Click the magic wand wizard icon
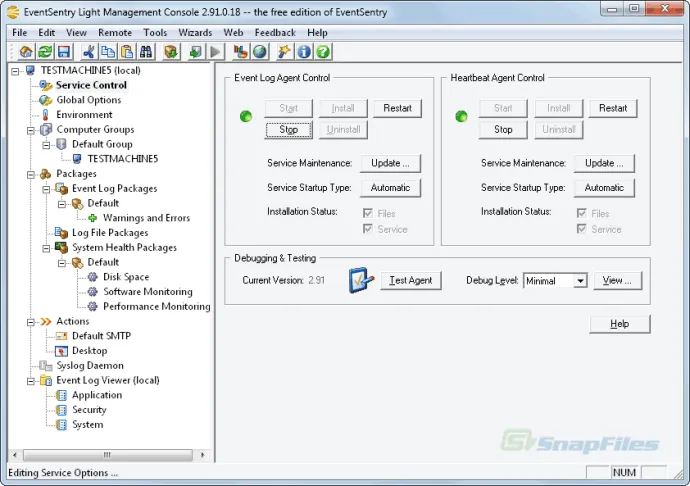Screen dimensions: 690x486 pos(284,52)
